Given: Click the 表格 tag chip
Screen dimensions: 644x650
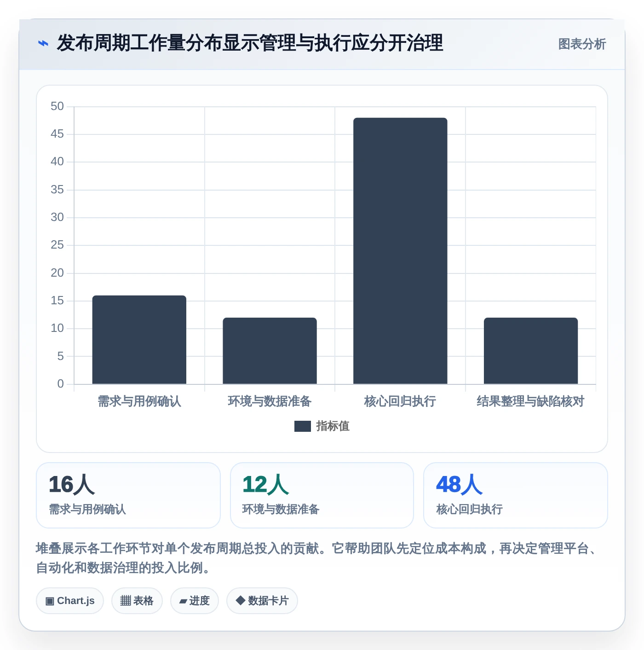Looking at the screenshot, I should coord(137,601).
